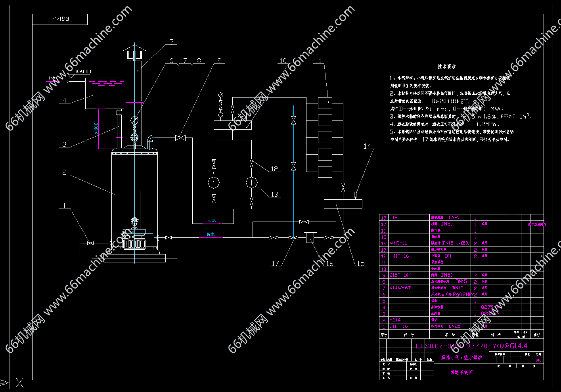This screenshot has width=561, height=392.
Task: Select the drain ball valve at callout 1
Action: click(90, 243)
